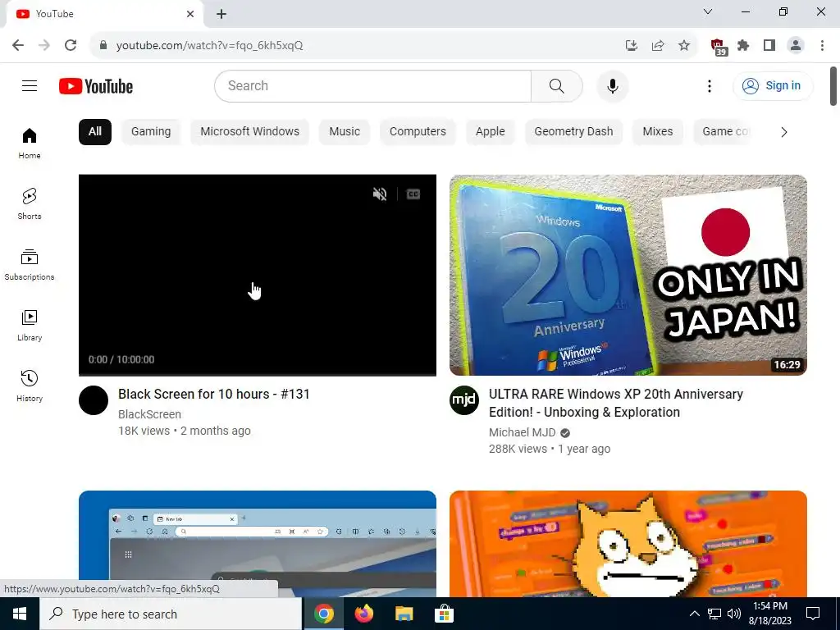The image size is (840, 630).
Task: Show hidden system tray icons
Action: (694, 614)
